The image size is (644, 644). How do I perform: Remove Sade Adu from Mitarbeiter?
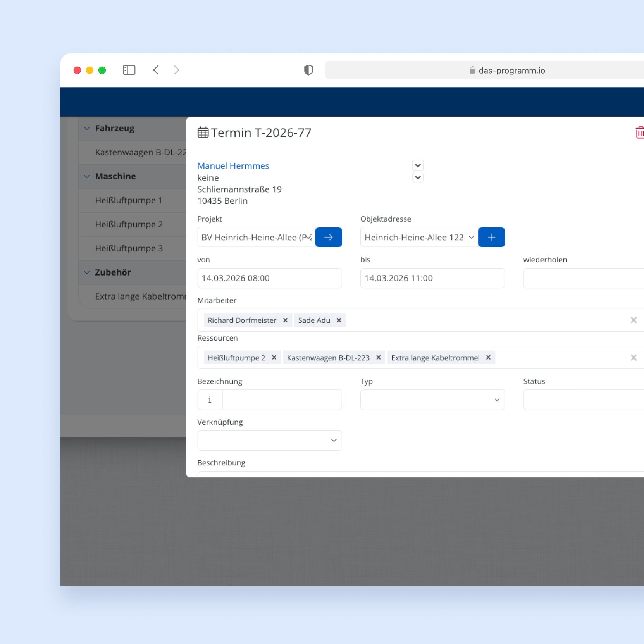339,320
